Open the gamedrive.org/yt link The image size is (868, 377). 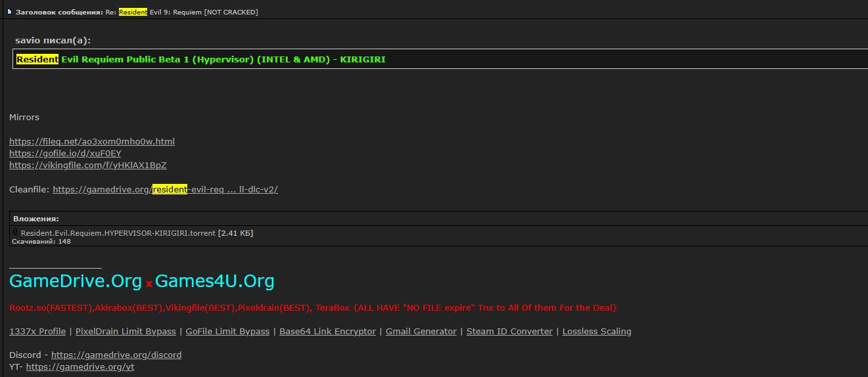[80, 367]
